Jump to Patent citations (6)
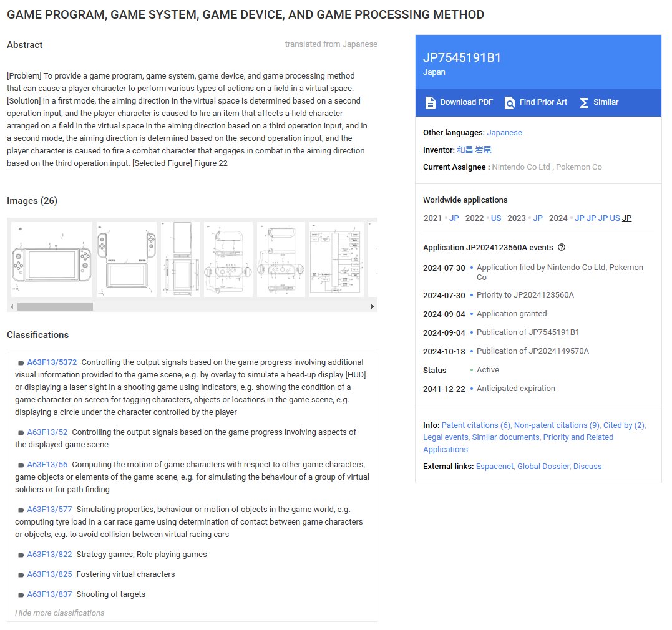 [475, 425]
